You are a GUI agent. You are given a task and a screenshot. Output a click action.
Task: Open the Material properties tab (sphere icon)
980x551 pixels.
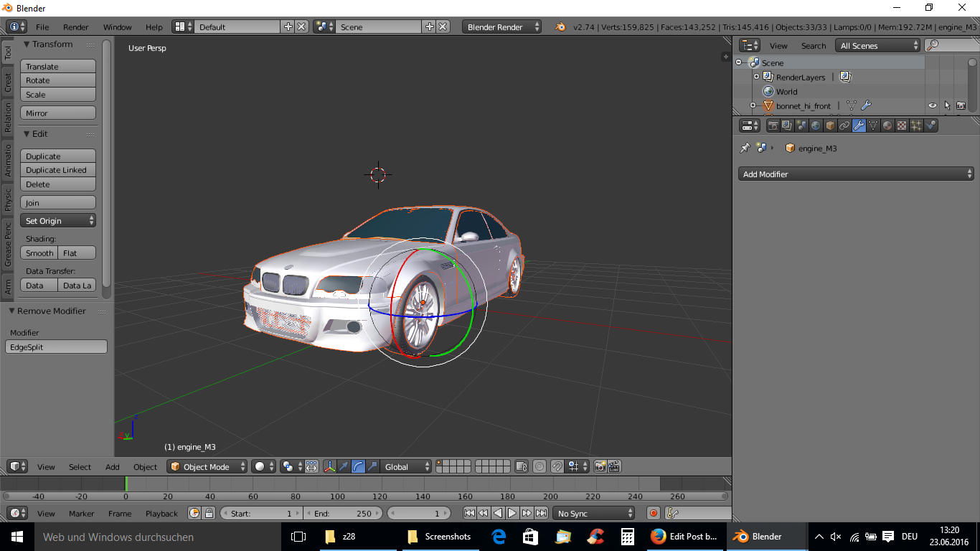pos(887,126)
